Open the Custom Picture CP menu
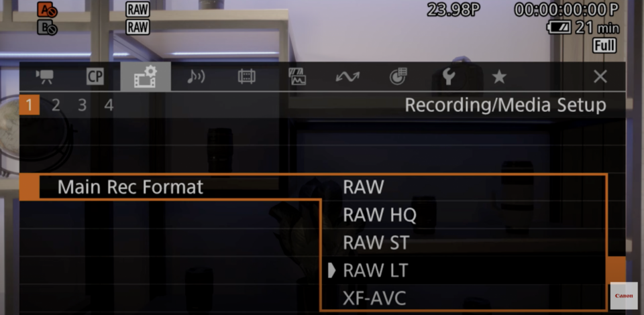 coord(95,76)
